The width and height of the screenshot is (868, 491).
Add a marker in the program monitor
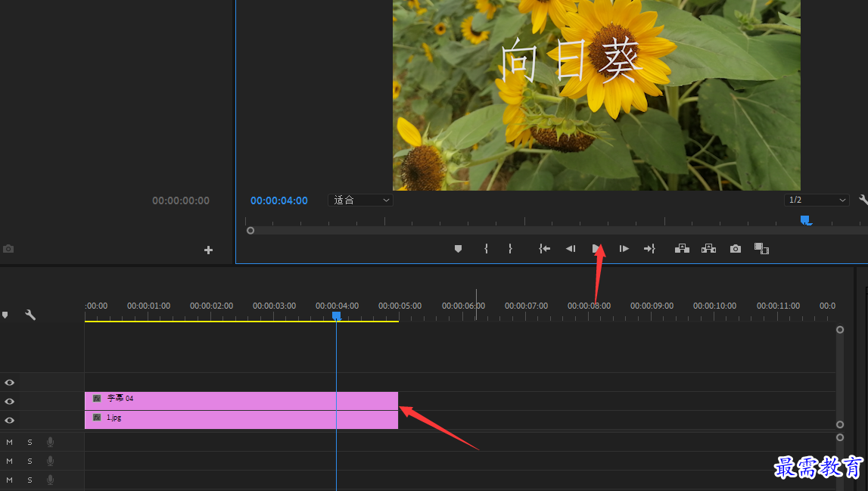point(458,249)
